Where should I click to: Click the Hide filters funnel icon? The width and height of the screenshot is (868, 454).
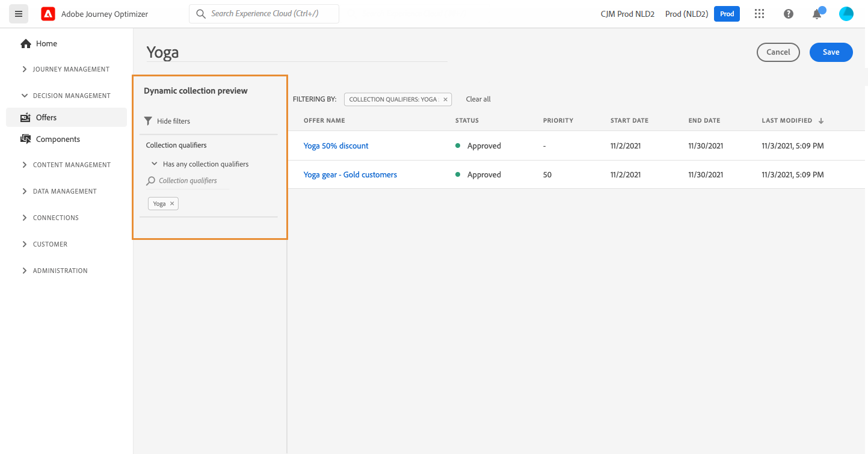coord(149,121)
